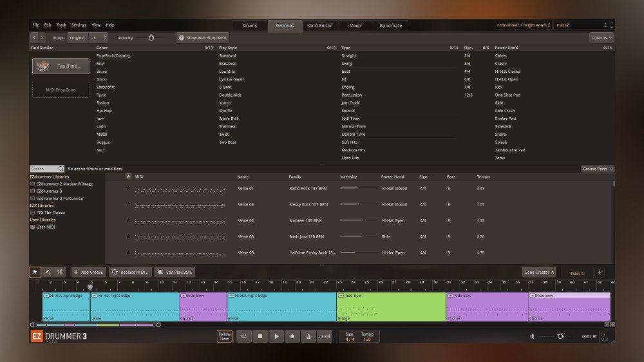644x362 pixels.
Task: Select the scissors split tool
Action: pos(59,272)
